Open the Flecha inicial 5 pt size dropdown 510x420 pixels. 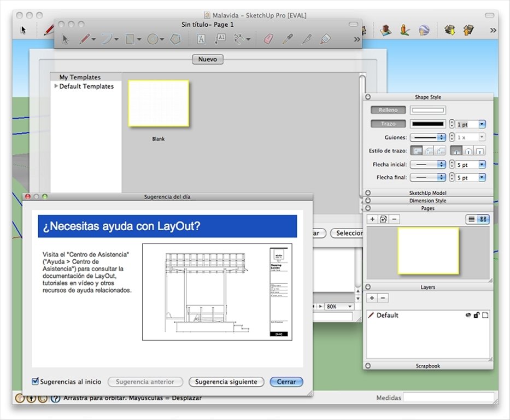[482, 165]
